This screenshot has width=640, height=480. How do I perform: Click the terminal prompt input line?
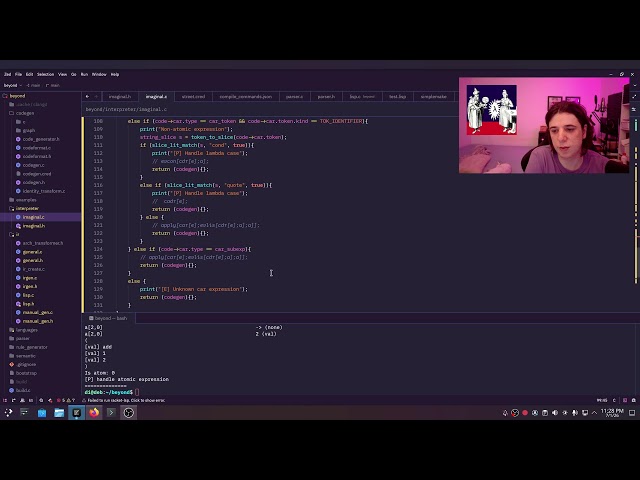[137, 392]
